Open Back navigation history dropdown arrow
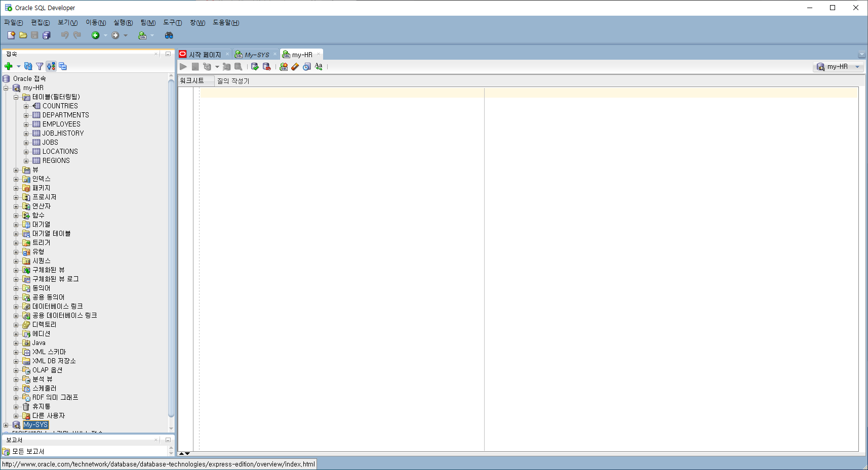868x470 pixels. click(x=105, y=35)
